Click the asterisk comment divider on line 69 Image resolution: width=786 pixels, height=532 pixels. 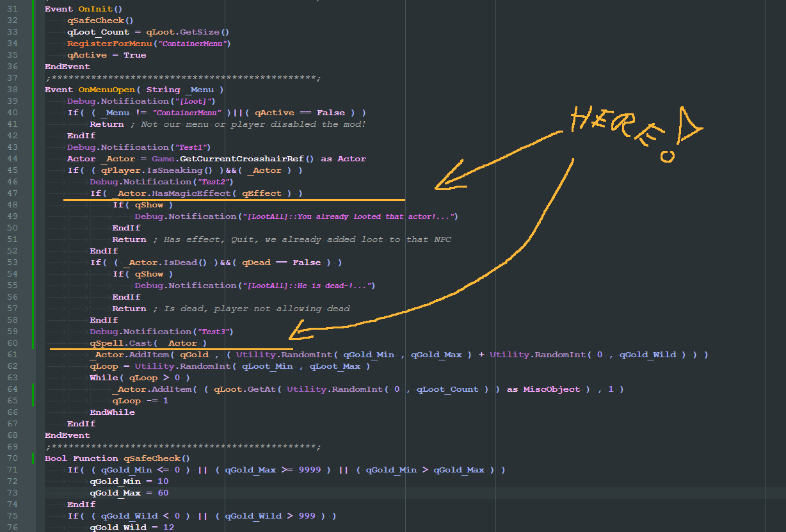[182, 447]
